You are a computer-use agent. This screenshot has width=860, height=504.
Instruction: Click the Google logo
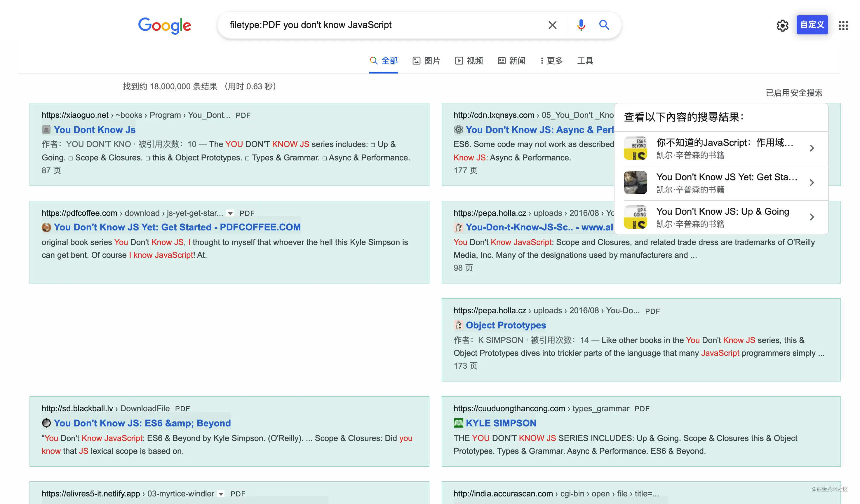(164, 25)
